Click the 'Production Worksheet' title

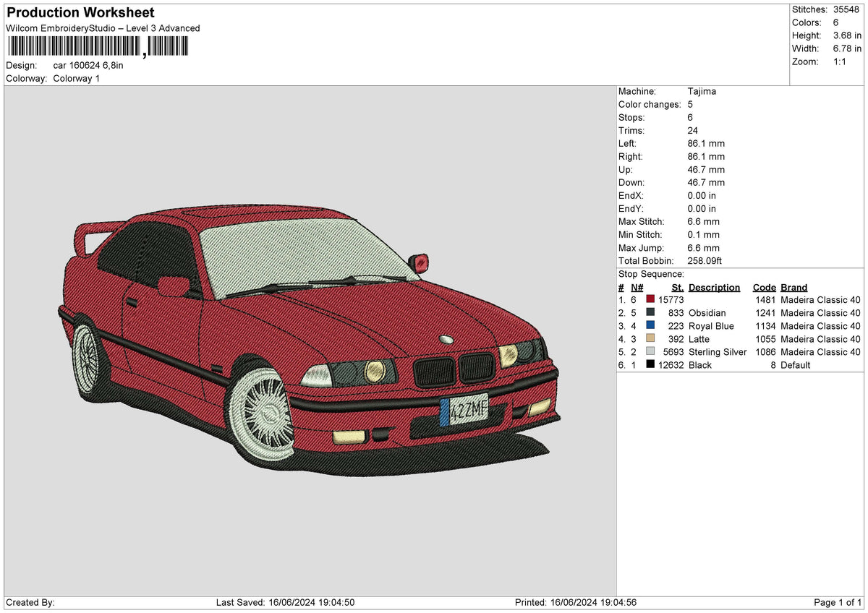80,13
